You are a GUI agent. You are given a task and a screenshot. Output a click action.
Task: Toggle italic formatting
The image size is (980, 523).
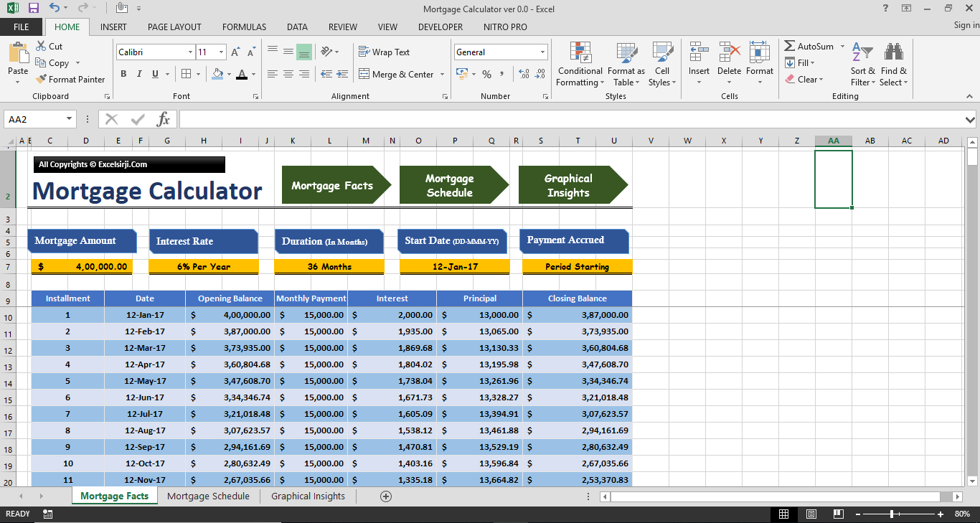tap(138, 74)
